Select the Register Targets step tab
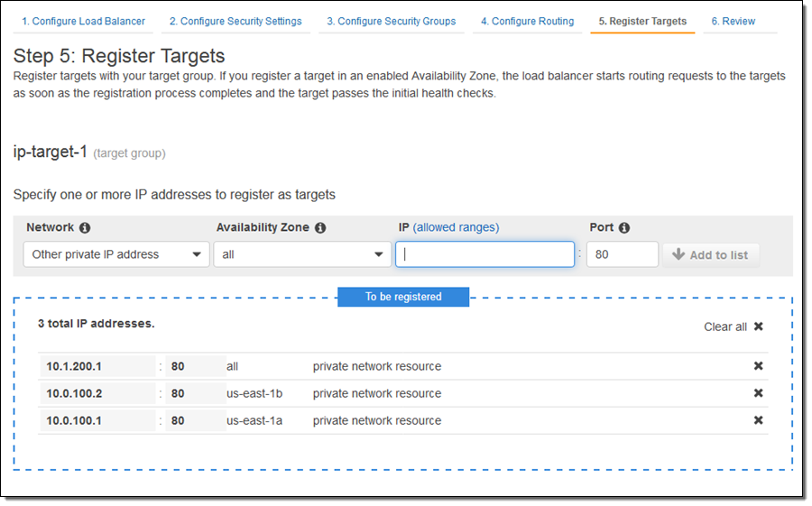812x506 pixels. (642, 21)
